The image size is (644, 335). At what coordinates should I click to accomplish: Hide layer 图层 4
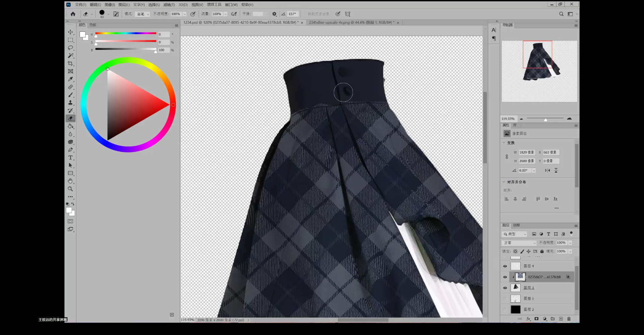pyautogui.click(x=505, y=266)
